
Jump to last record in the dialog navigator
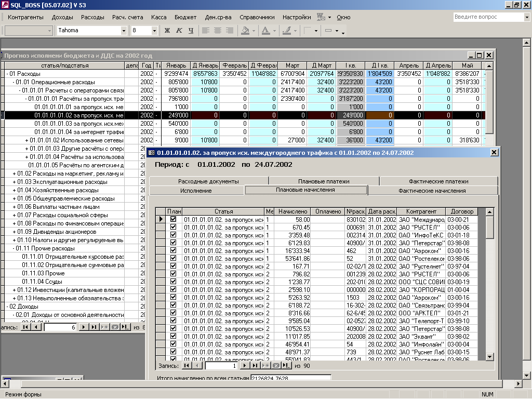[254, 366]
